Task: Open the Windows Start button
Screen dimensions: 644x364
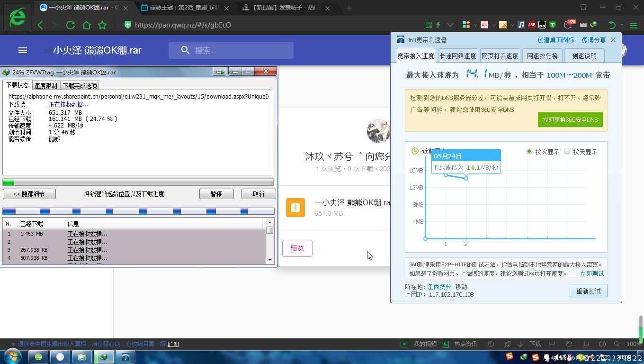Action: [13, 357]
